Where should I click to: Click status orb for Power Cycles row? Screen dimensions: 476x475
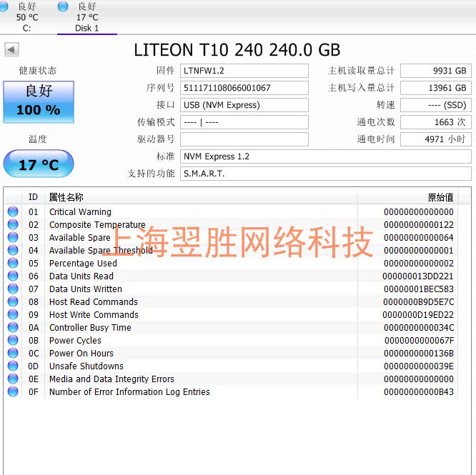[x=13, y=340]
